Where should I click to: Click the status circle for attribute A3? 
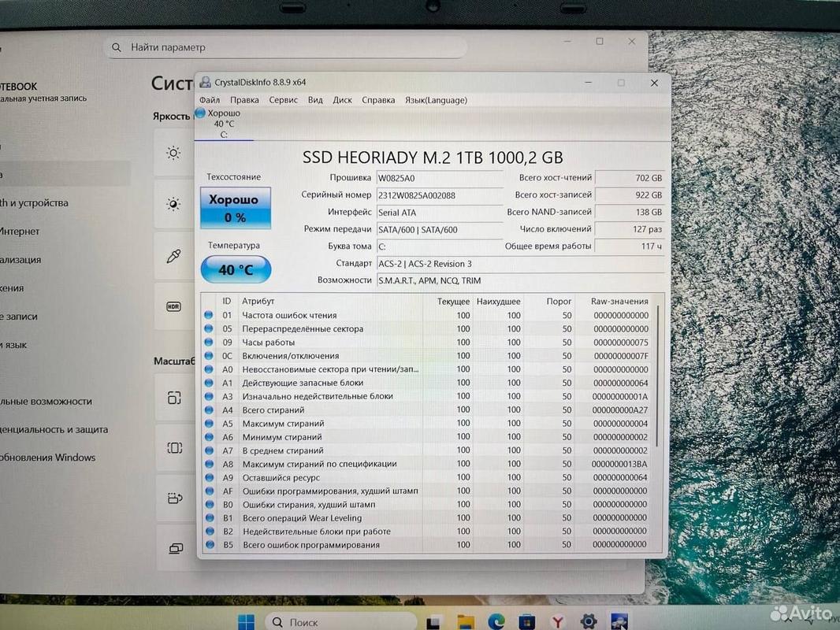[x=209, y=396]
